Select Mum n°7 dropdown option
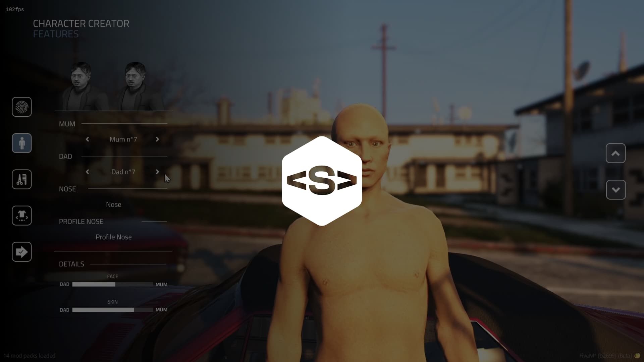The width and height of the screenshot is (644, 362). click(123, 139)
